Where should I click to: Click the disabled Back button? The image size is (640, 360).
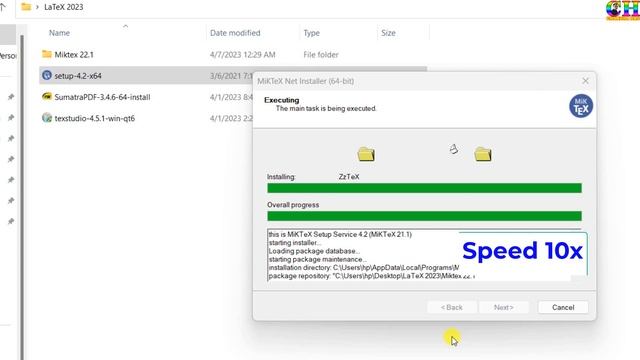point(451,307)
